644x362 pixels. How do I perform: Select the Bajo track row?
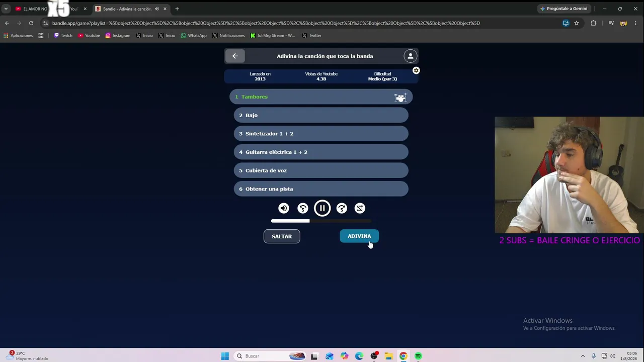pyautogui.click(x=321, y=115)
